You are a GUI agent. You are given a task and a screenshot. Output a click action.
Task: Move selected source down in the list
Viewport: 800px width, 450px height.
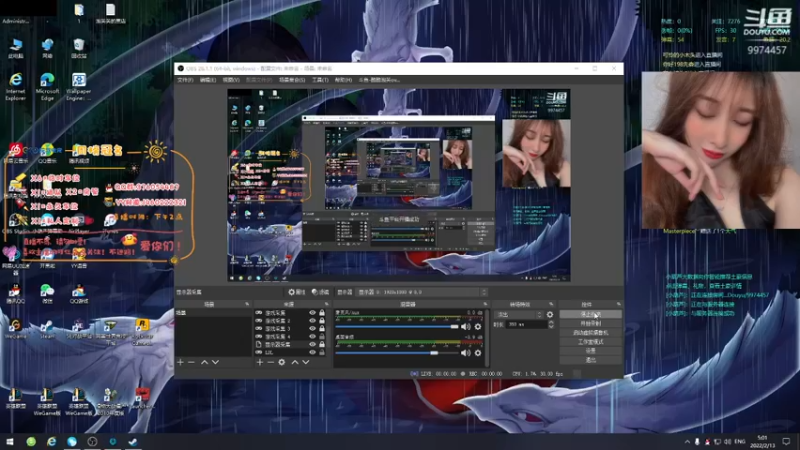(306, 362)
